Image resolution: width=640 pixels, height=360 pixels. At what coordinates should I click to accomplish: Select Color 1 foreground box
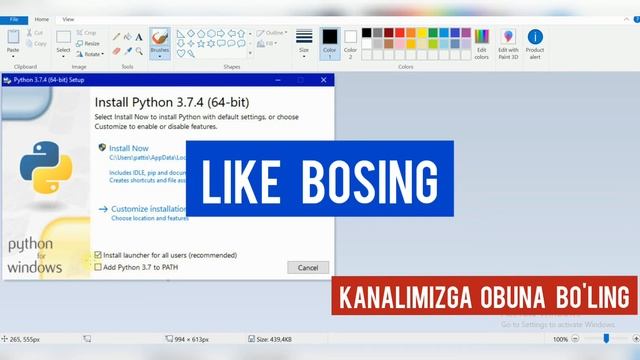click(330, 44)
